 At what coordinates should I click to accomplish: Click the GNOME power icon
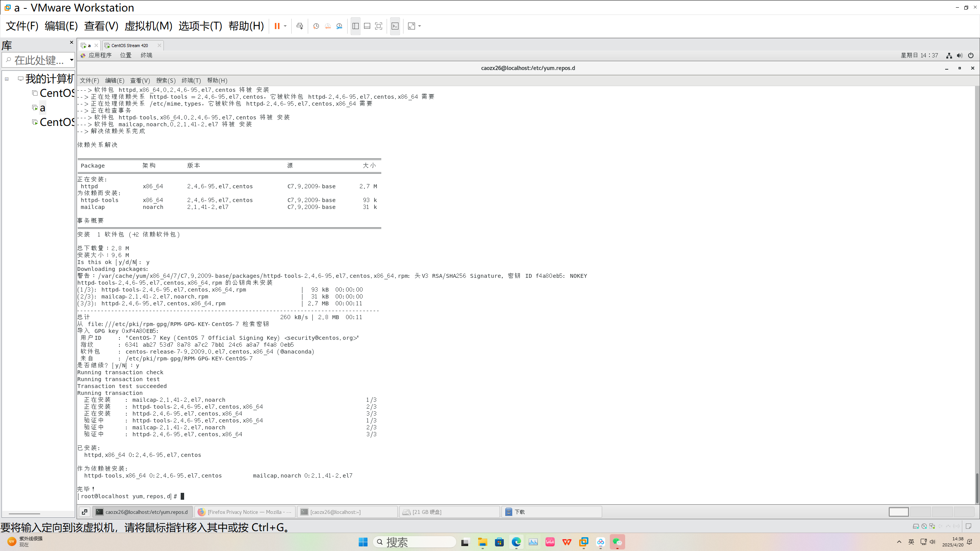click(971, 55)
